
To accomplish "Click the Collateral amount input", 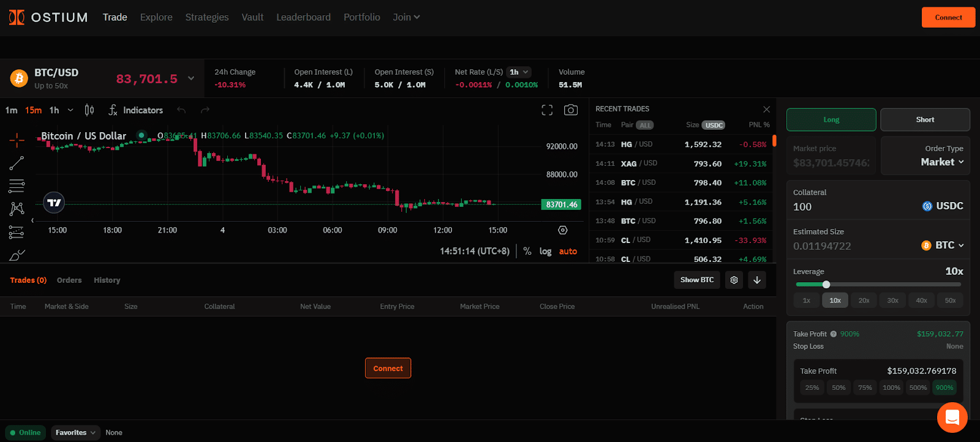I will point(854,207).
